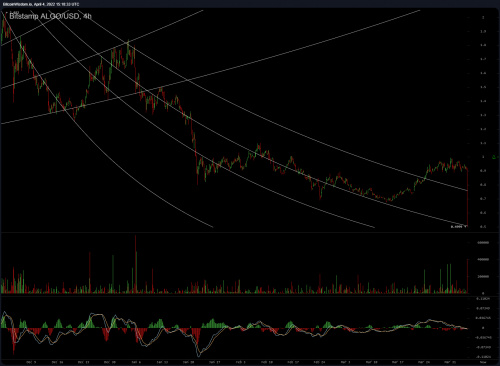Select the "400000" volume axis label

pyautogui.click(x=483, y=259)
